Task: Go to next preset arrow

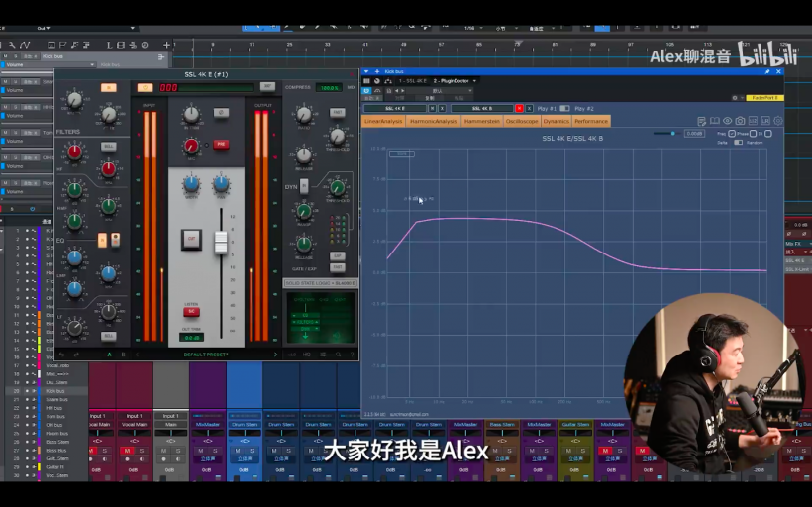Action: [275, 355]
